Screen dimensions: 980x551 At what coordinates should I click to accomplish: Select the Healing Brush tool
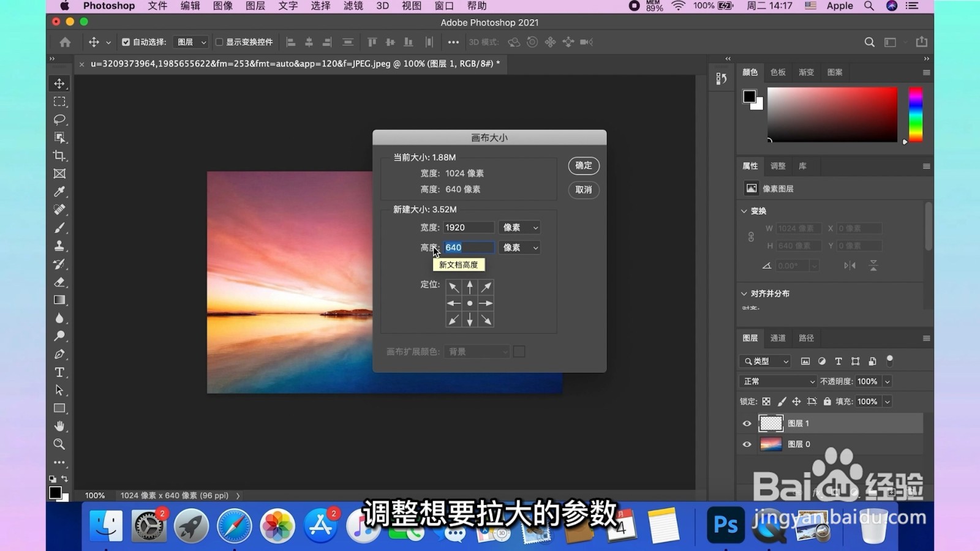pos(59,210)
